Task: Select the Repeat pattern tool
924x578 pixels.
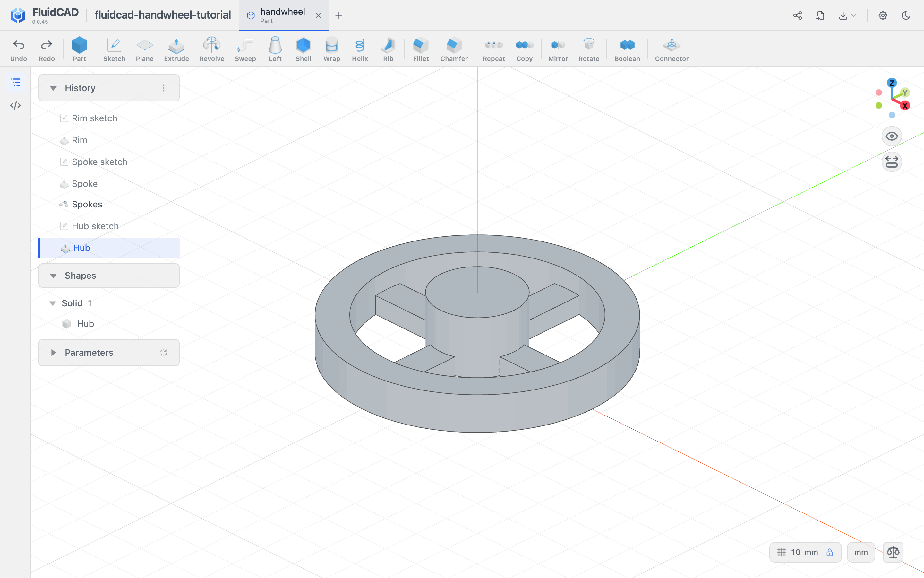Action: click(x=494, y=49)
